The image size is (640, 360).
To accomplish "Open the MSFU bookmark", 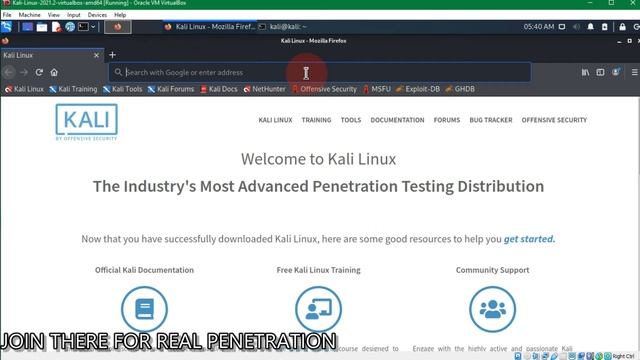I will [x=376, y=89].
